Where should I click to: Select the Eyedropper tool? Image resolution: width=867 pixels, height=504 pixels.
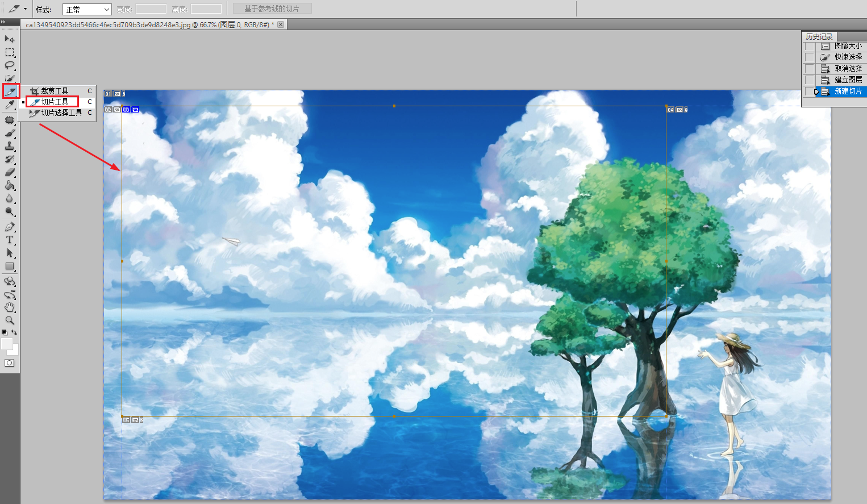10,105
